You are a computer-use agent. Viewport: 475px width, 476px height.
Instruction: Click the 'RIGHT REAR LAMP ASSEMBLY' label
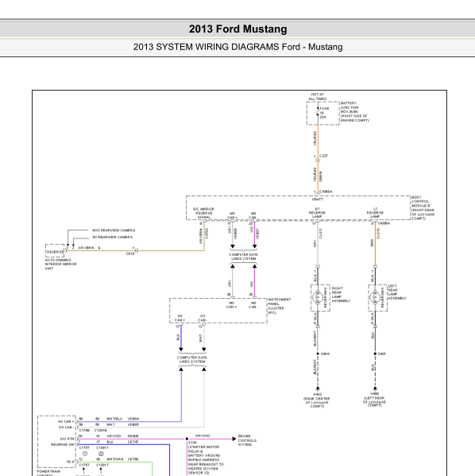(x=341, y=295)
